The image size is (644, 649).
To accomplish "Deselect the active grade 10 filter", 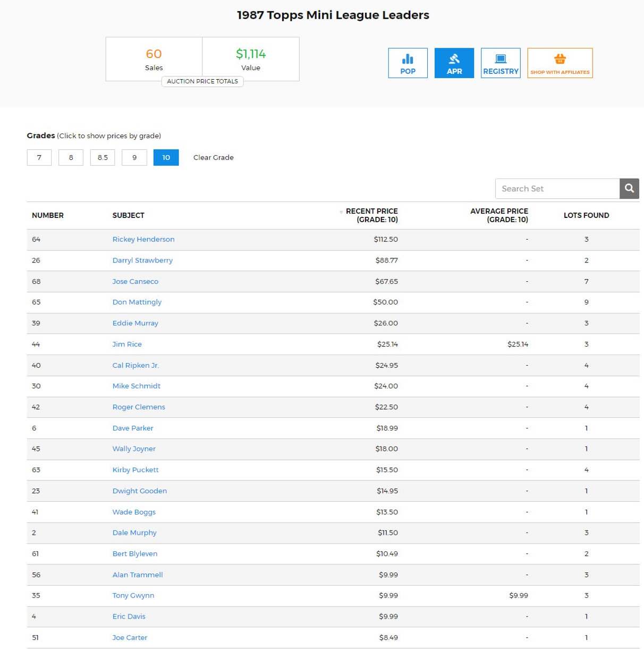I will [x=166, y=157].
